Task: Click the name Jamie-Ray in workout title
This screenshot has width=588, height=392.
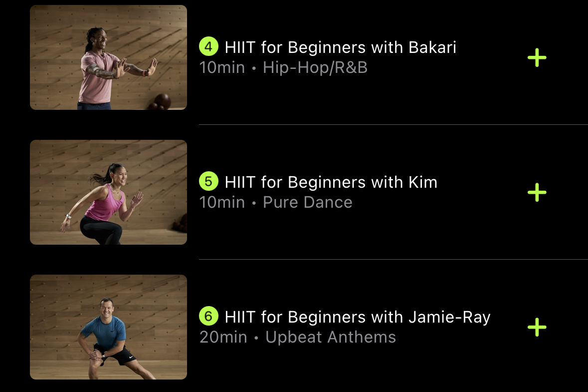Action: click(x=450, y=317)
